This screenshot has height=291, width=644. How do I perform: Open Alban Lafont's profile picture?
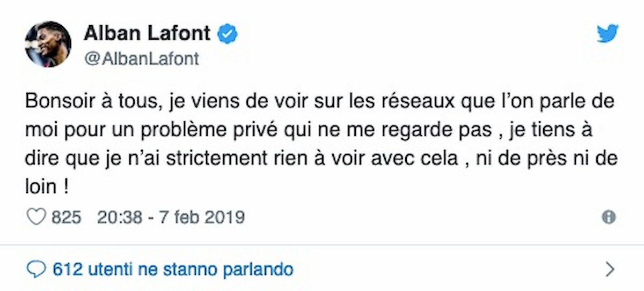pyautogui.click(x=48, y=44)
